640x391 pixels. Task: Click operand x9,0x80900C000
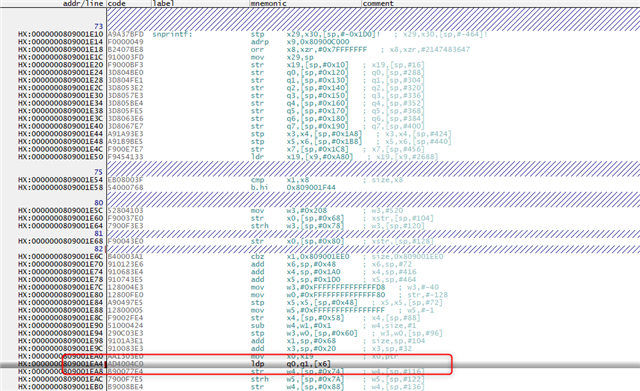[x=318, y=42]
